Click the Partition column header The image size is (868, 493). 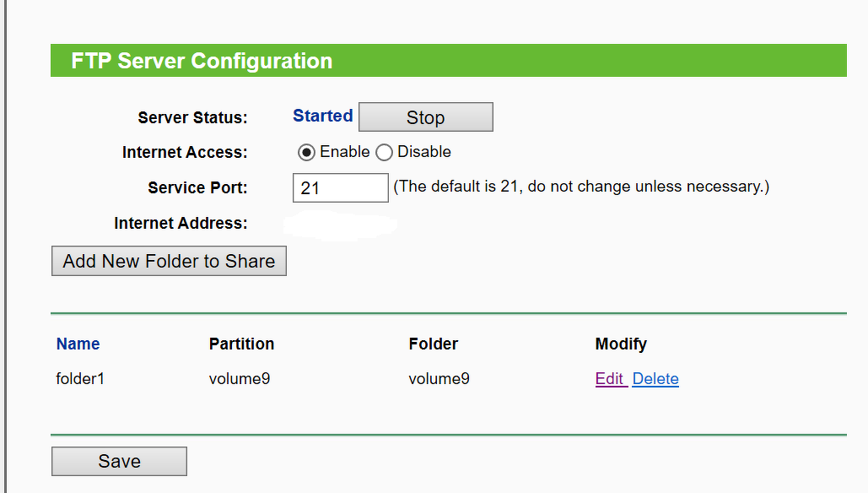(241, 344)
